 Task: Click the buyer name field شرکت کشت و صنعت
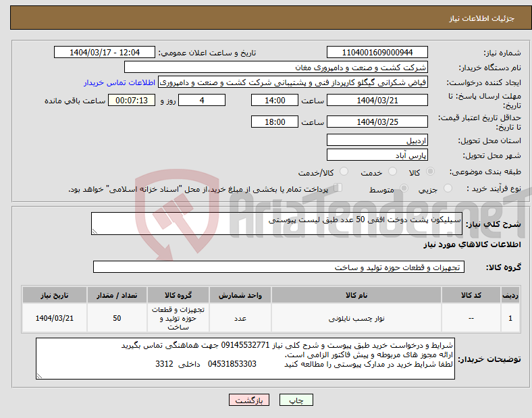click(x=276, y=67)
